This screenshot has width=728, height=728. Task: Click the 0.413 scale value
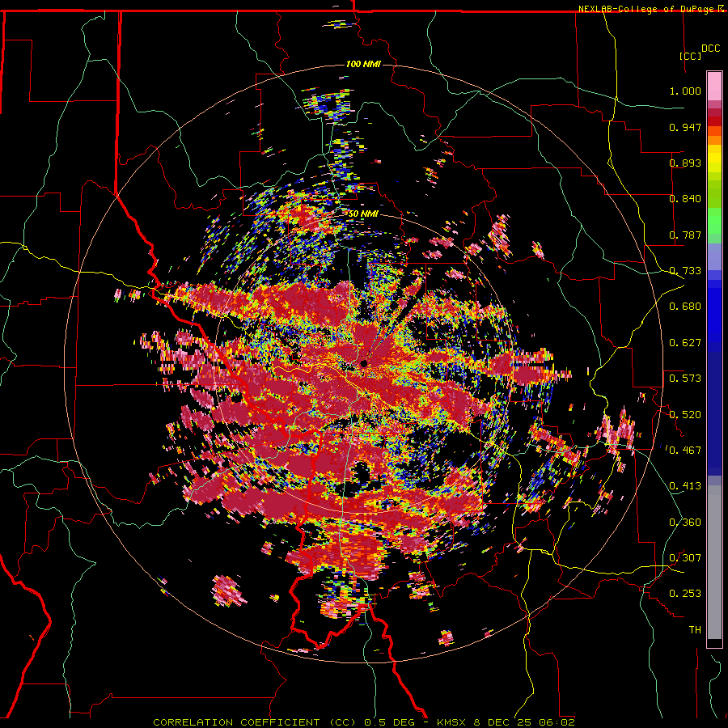click(x=685, y=486)
